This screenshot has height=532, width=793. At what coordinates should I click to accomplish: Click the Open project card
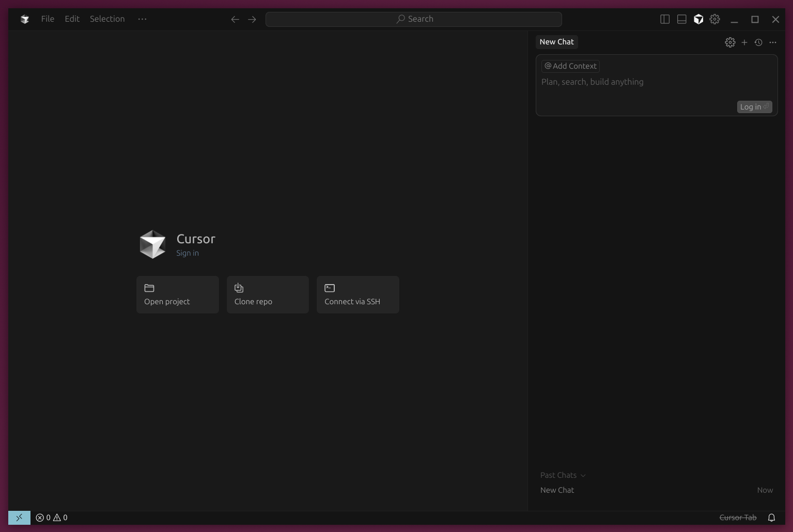[x=178, y=294]
